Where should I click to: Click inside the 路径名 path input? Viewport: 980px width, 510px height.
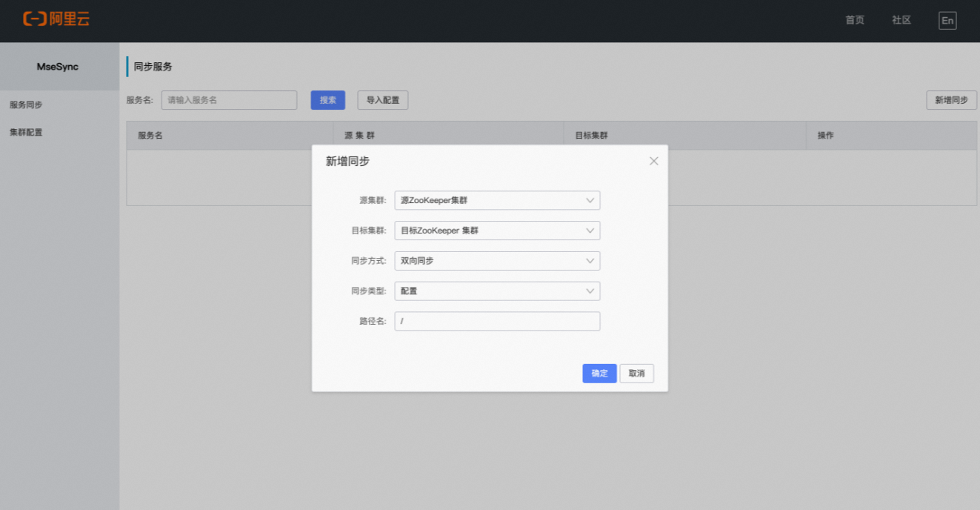coord(497,321)
